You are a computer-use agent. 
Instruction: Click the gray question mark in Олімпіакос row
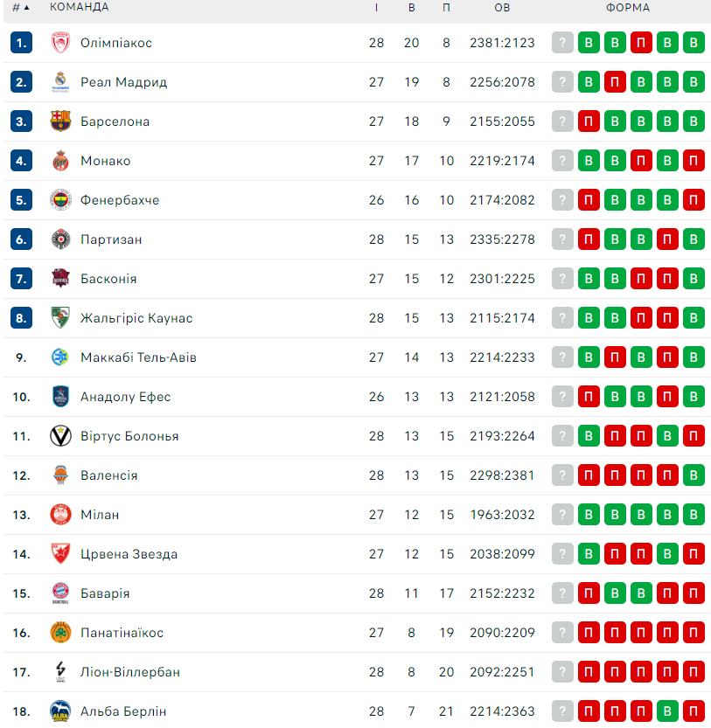[562, 43]
